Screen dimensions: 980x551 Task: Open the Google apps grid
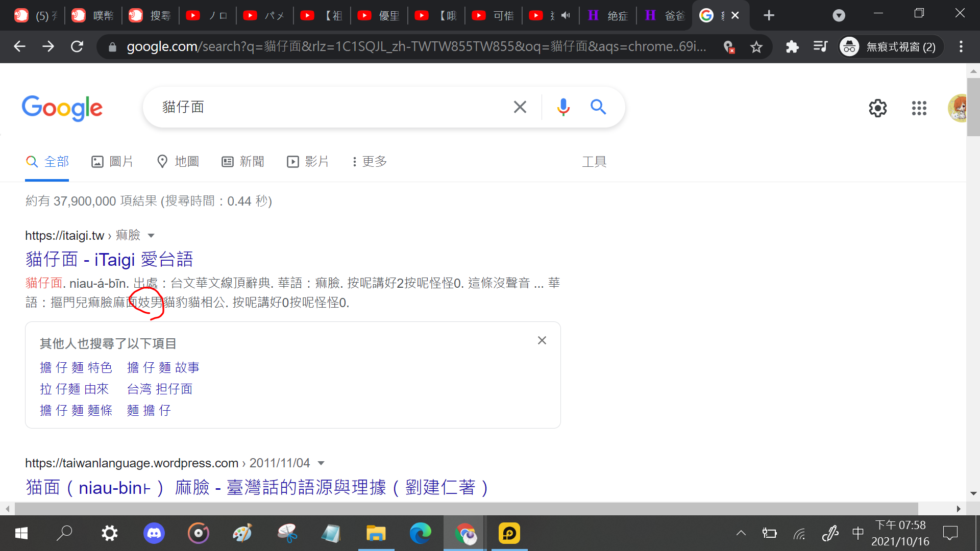[919, 108]
